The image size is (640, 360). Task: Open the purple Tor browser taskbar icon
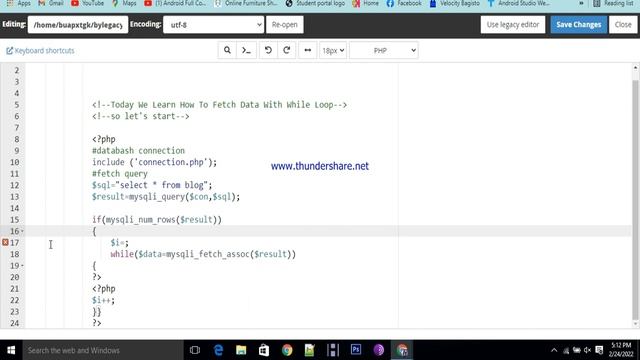tap(378, 350)
